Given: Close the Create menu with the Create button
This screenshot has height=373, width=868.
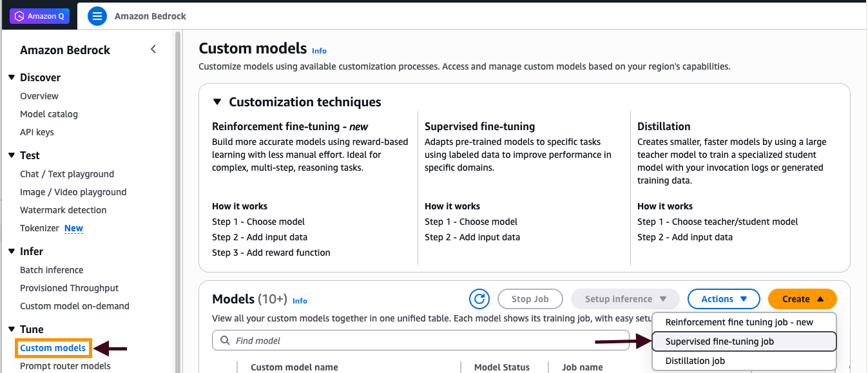Looking at the screenshot, I should pos(802,298).
